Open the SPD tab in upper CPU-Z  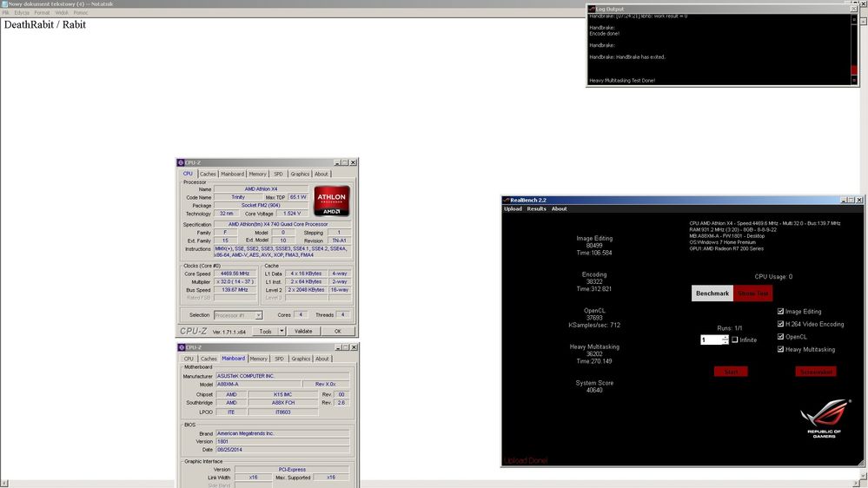click(x=278, y=174)
